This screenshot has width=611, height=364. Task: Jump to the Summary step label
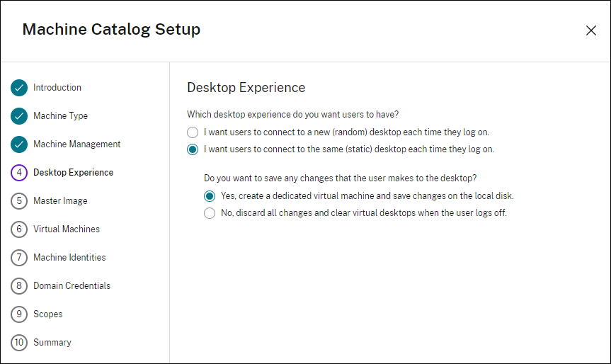point(52,343)
